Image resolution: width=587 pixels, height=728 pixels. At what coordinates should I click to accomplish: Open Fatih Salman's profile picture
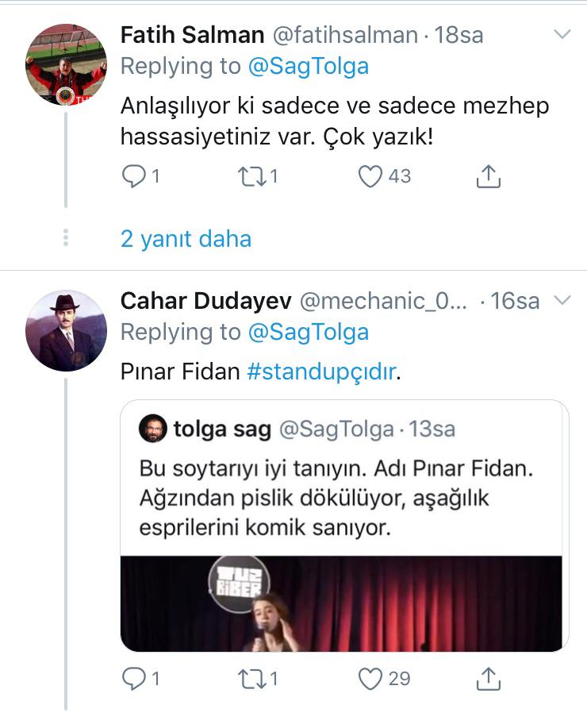[x=66, y=64]
